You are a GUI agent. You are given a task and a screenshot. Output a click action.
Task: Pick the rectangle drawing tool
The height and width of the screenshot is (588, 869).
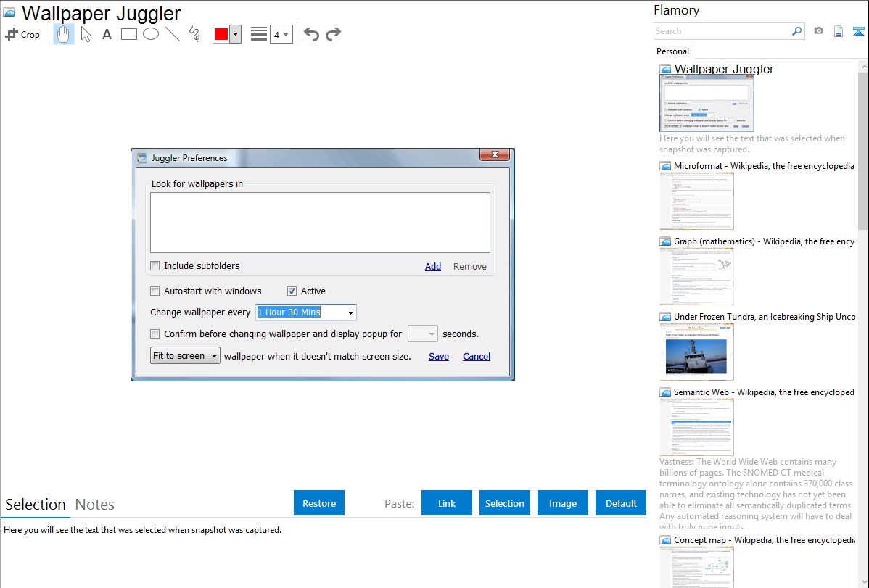(x=128, y=34)
